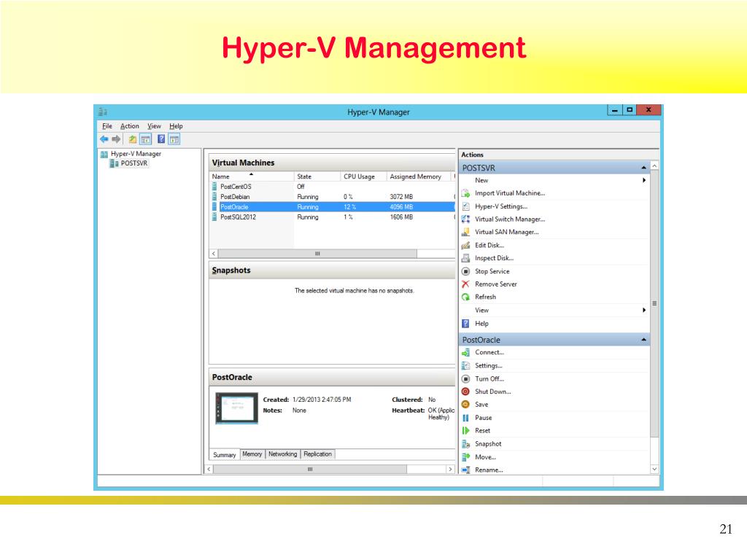Viewport: 747px width, 560px height.
Task: Click the Virtual SAN Manager icon
Action: tap(466, 232)
